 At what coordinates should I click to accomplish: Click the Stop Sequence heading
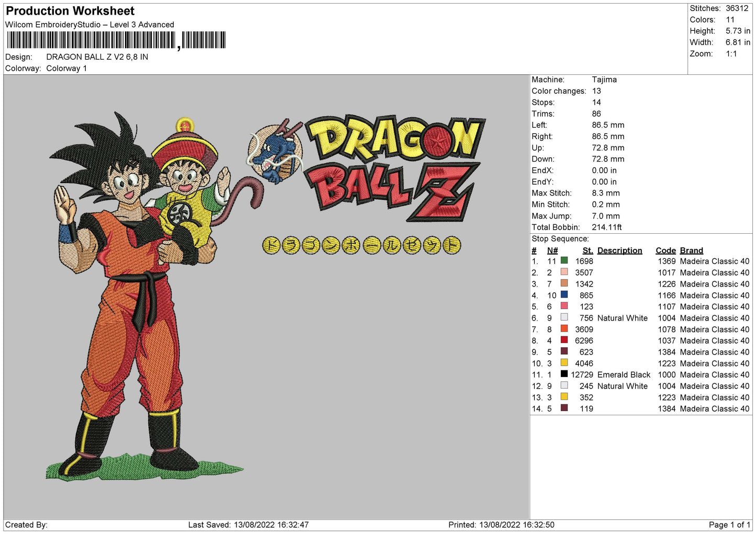560,239
